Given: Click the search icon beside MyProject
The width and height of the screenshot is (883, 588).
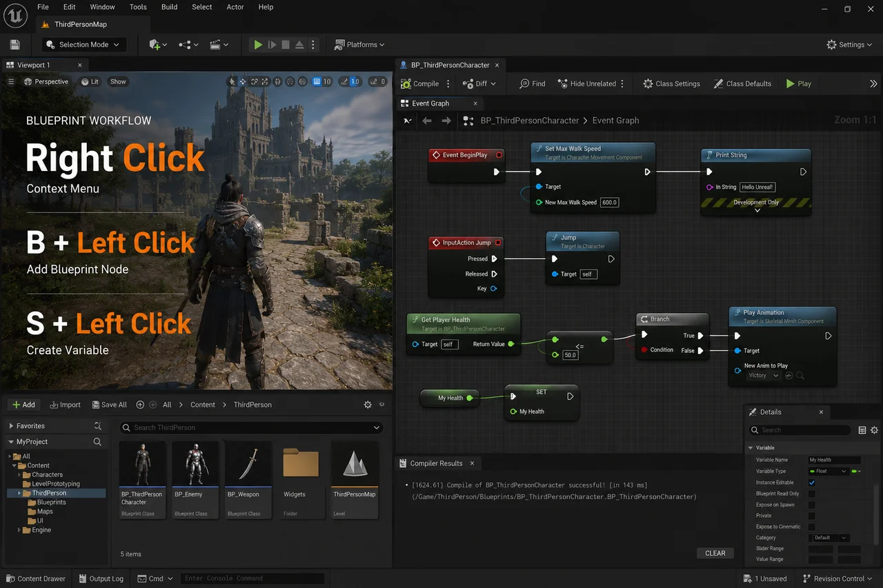Looking at the screenshot, I should (x=97, y=442).
